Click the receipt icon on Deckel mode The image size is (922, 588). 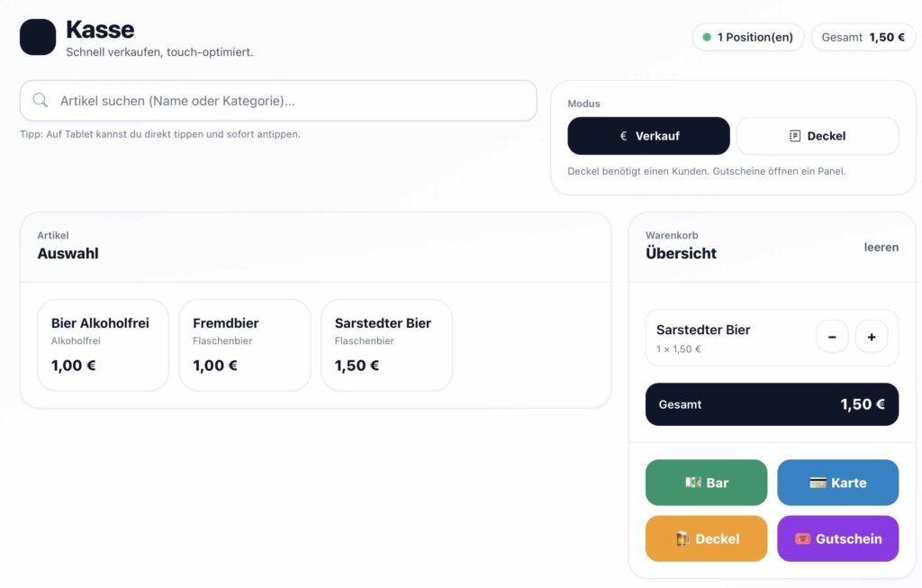[x=794, y=136]
